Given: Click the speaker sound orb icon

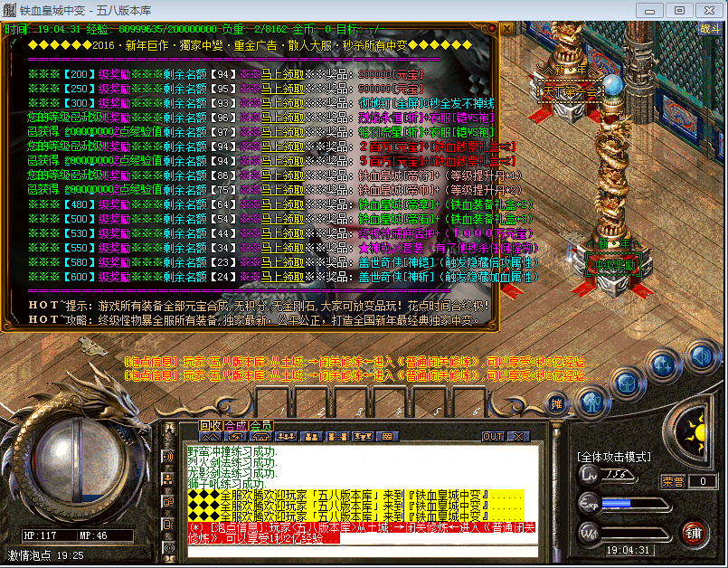Looking at the screenshot, I should (701, 356).
